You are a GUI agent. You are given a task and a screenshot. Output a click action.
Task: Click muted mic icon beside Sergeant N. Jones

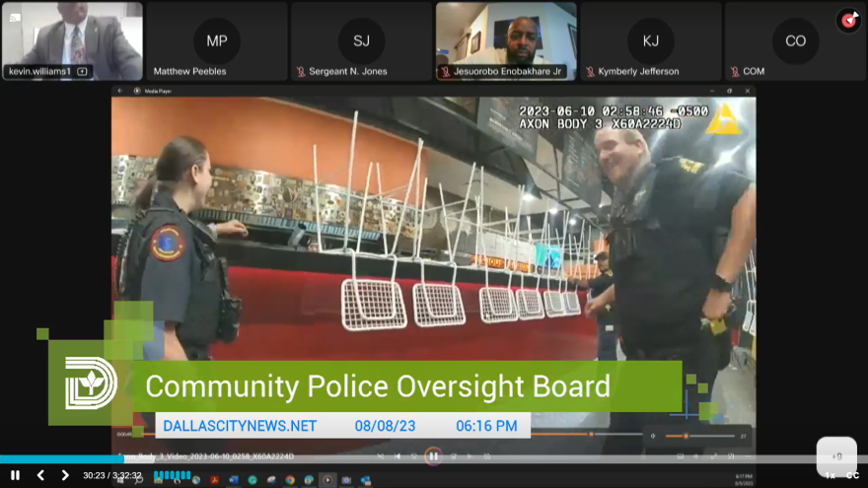pyautogui.click(x=301, y=71)
